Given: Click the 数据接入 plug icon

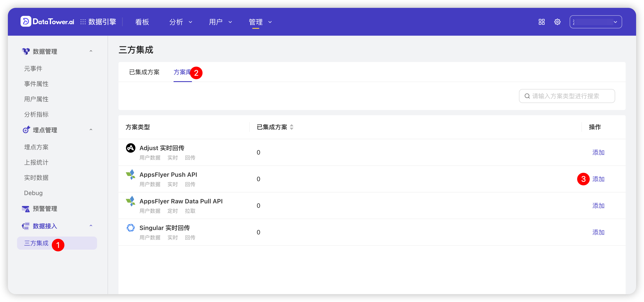Looking at the screenshot, I should pos(26,226).
